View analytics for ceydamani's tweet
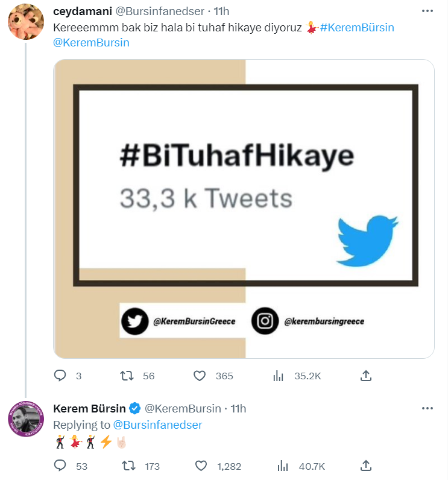448x480 pixels. pos(279,376)
